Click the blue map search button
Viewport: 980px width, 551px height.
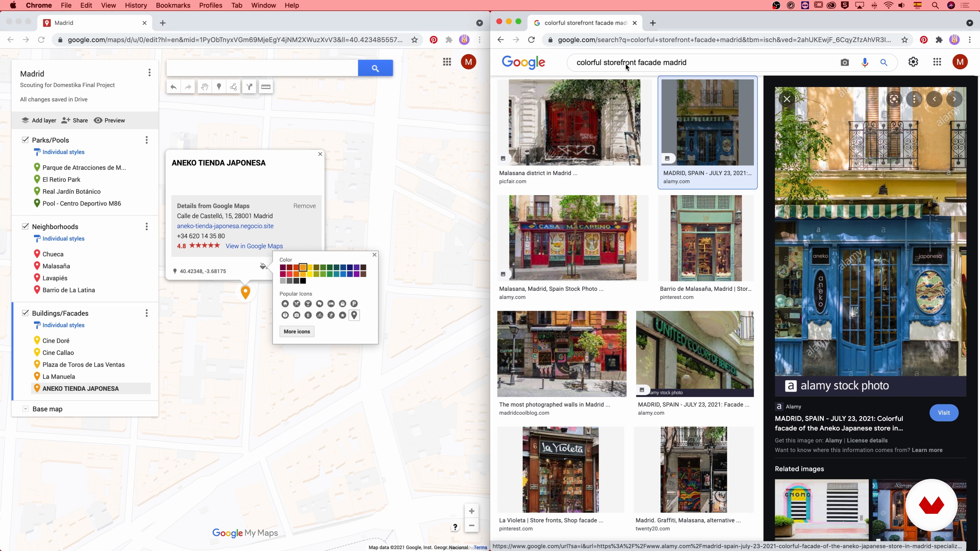point(375,68)
